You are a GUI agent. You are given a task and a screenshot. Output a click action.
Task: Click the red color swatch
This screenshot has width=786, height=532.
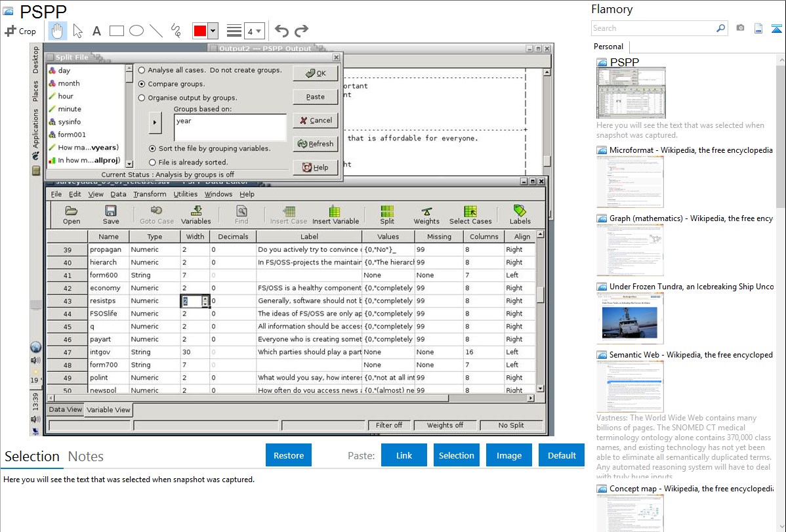click(x=200, y=31)
